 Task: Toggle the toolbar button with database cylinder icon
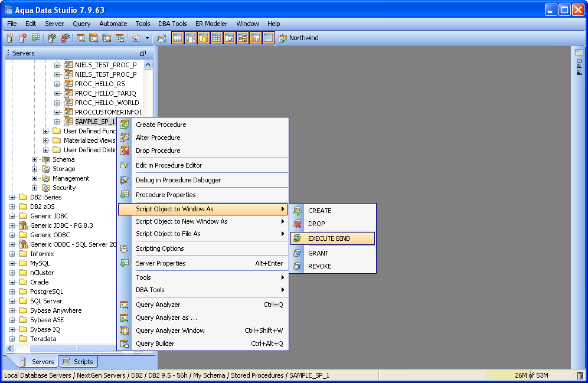[204, 38]
